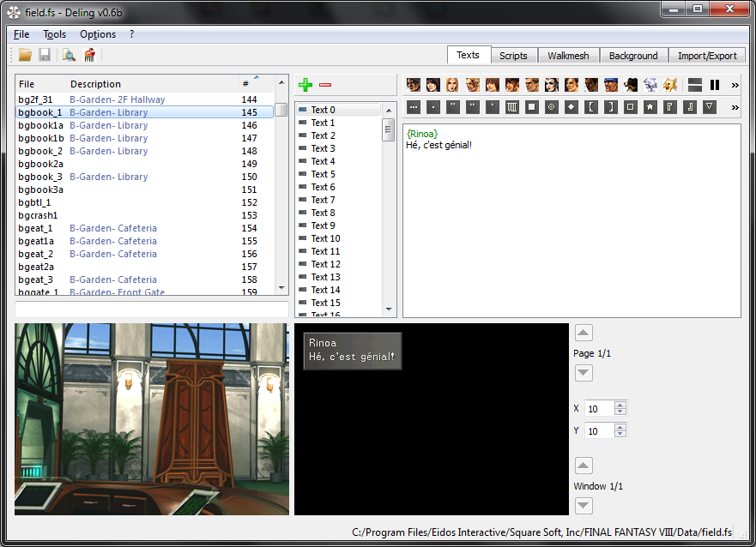756x547 pixels.
Task: Insert the downward triangle symbol
Action: click(x=709, y=107)
